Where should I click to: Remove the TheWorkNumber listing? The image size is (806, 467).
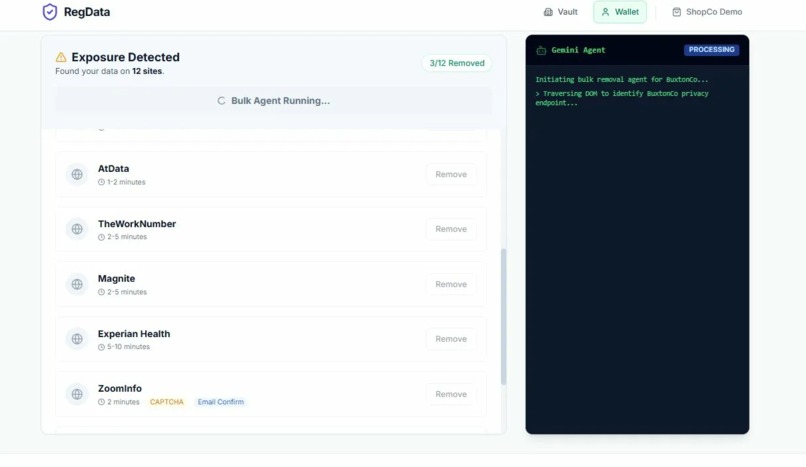point(451,229)
